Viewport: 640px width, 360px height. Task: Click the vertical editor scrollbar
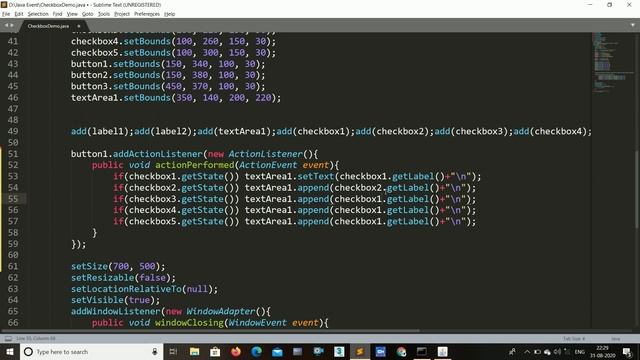637,190
